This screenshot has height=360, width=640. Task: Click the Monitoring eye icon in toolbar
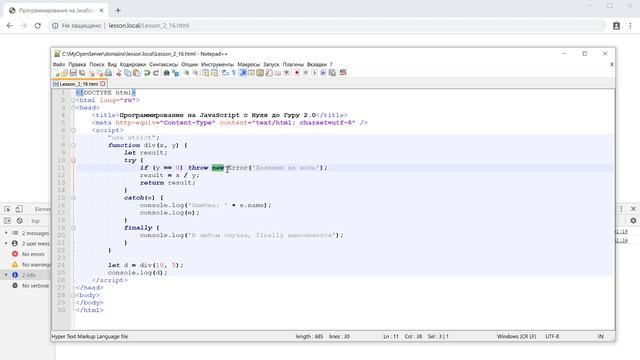point(286,73)
